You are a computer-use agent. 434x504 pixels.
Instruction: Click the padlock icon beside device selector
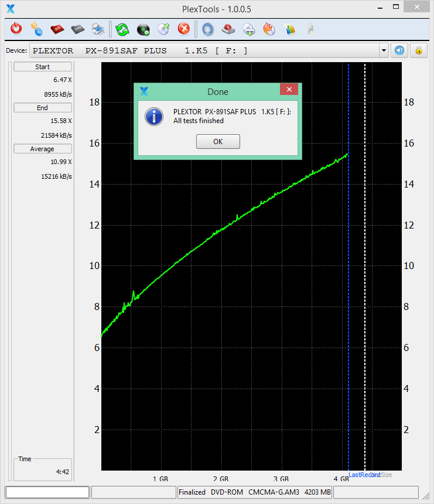coord(419,50)
